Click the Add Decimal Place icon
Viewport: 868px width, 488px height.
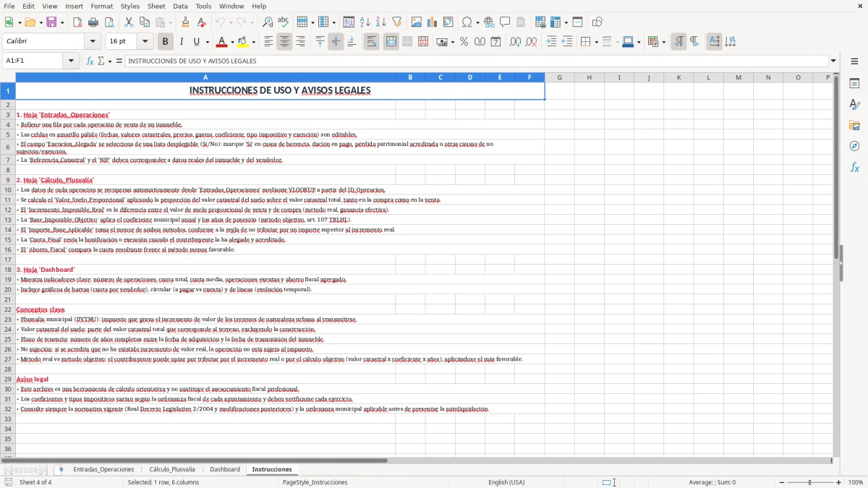pos(516,42)
